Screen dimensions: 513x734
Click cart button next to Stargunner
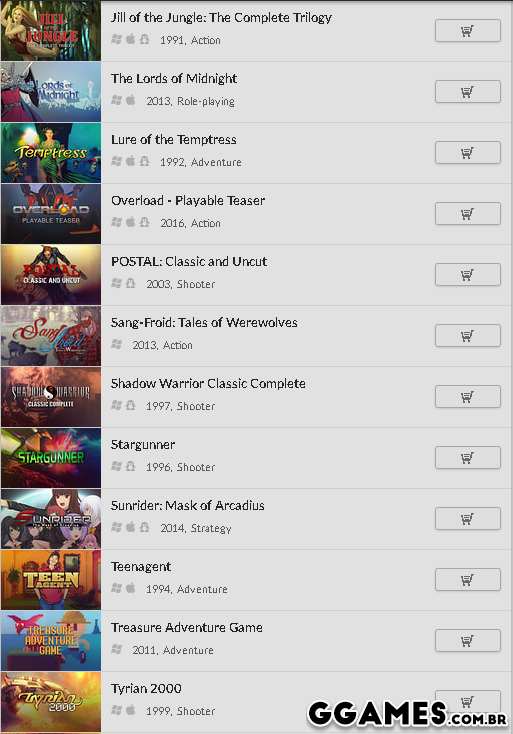click(x=468, y=458)
